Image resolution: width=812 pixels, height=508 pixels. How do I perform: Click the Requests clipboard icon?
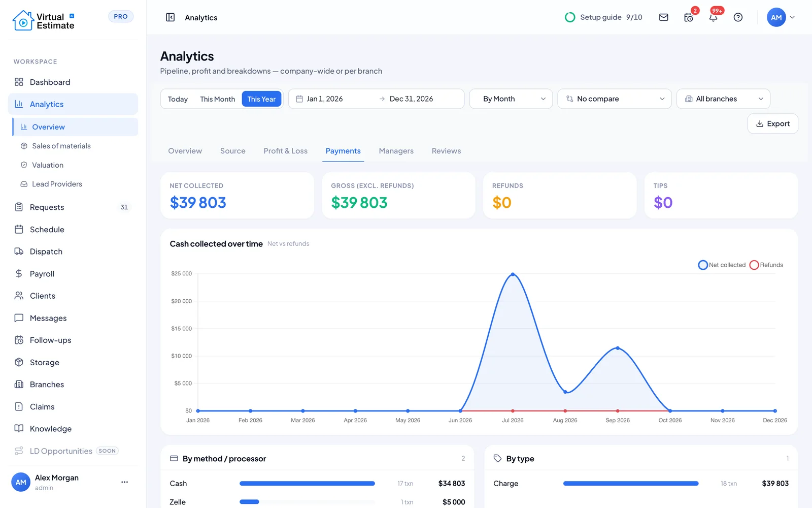[x=19, y=207]
